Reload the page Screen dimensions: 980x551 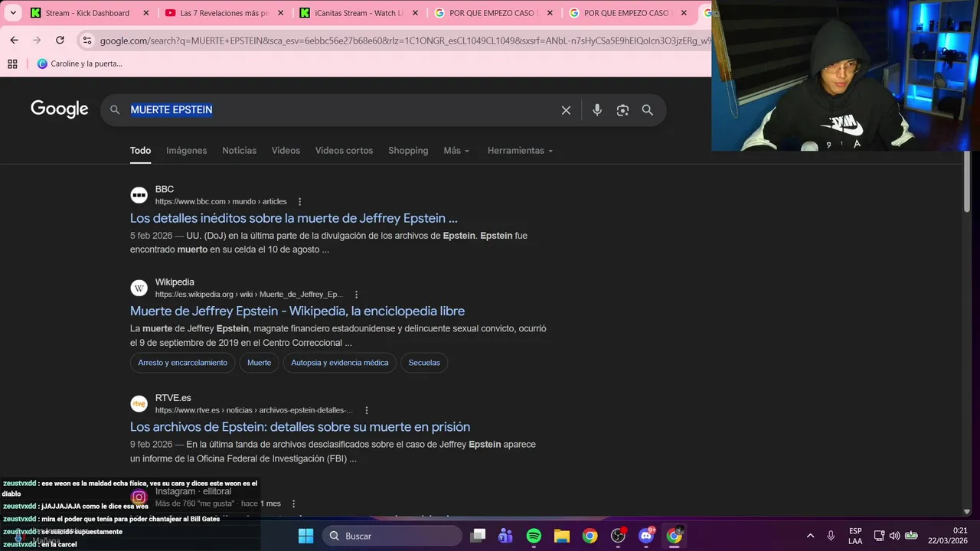click(60, 40)
